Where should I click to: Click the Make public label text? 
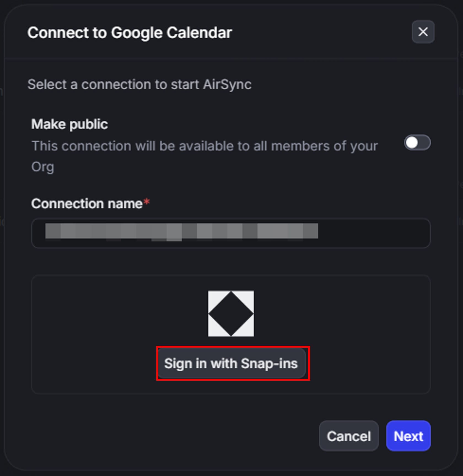tap(69, 124)
